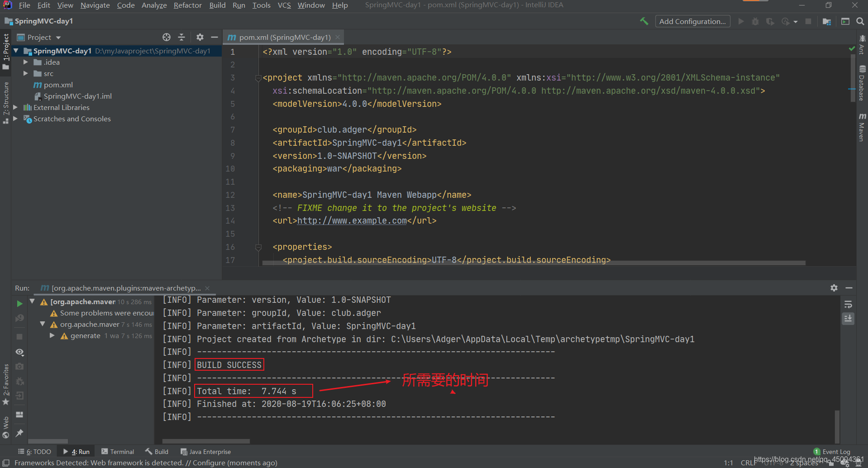Expand External Libraries node

[x=15, y=107]
